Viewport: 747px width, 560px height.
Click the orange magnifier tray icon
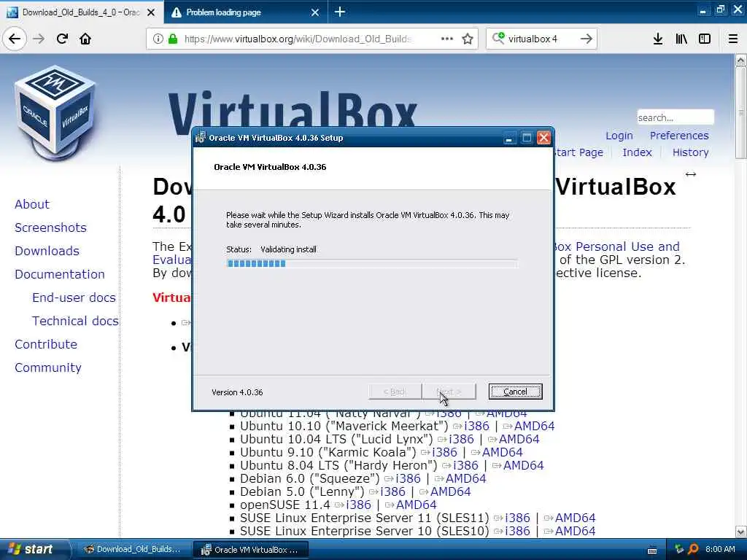click(x=693, y=549)
